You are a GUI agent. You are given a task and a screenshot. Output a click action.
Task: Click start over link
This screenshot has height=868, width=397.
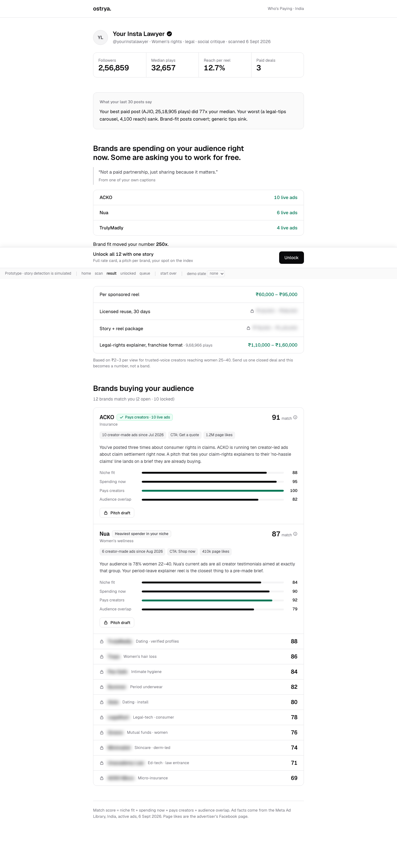tap(168, 274)
